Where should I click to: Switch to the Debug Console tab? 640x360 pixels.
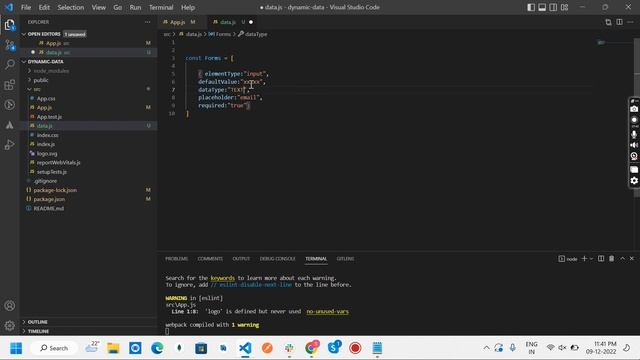(277, 259)
